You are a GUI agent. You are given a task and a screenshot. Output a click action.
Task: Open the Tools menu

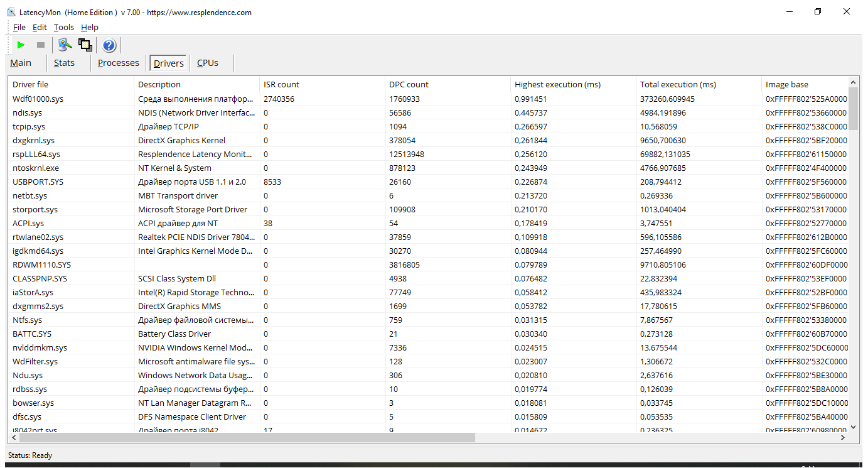pos(64,27)
